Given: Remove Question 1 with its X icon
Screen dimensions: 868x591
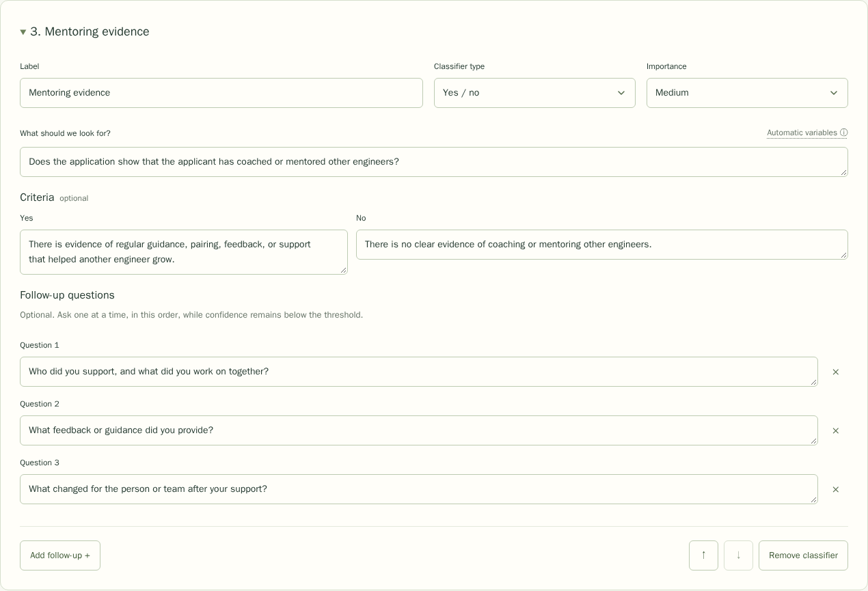Looking at the screenshot, I should coord(835,372).
